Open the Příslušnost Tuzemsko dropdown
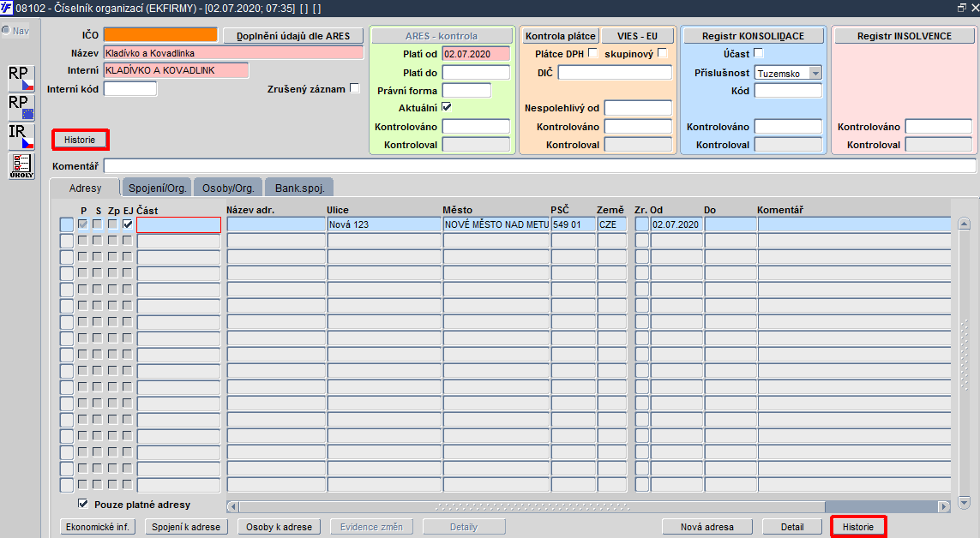The image size is (980, 538). 815,73
